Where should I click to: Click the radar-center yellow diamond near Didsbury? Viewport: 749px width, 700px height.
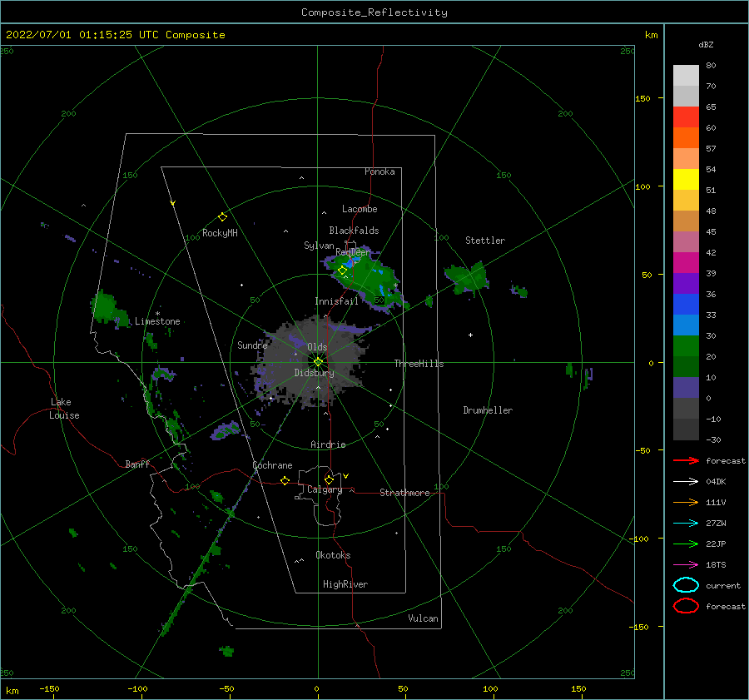pyautogui.click(x=318, y=362)
